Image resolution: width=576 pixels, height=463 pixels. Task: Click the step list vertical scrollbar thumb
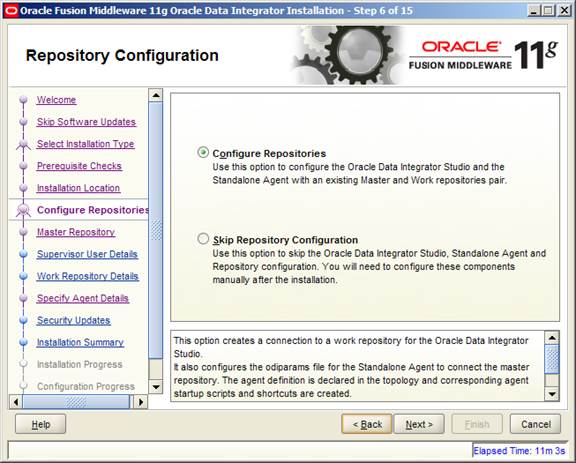[156, 230]
